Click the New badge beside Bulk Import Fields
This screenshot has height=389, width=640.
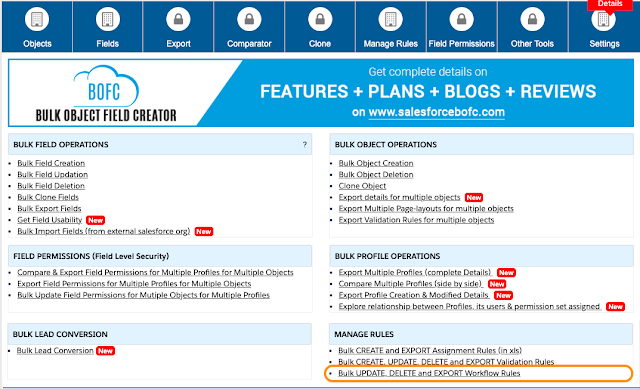click(x=204, y=232)
